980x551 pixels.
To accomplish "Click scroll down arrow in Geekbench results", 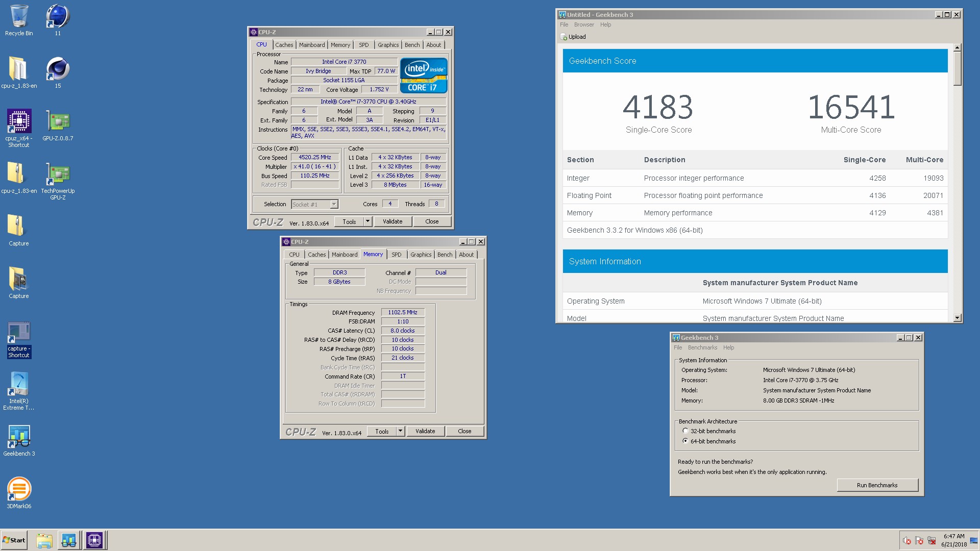I will click(958, 318).
